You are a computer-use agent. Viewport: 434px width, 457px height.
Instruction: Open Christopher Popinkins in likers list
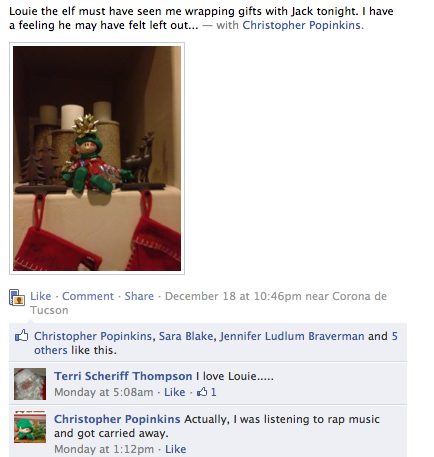pyautogui.click(x=93, y=336)
